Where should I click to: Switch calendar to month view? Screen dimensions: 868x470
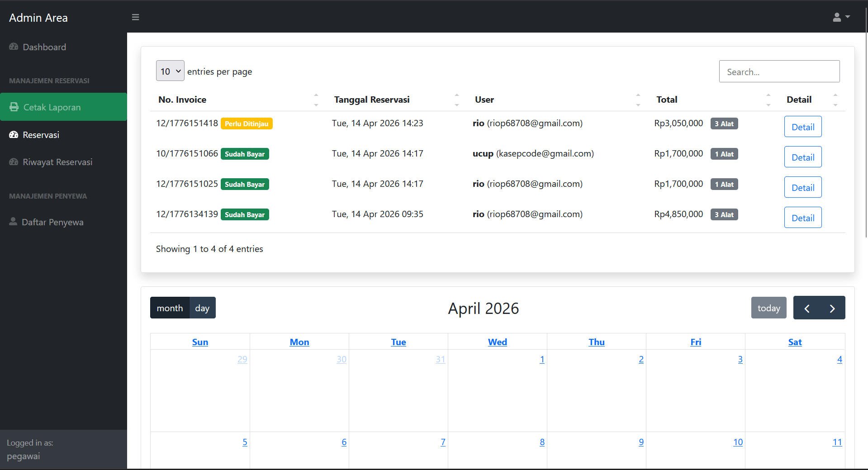pos(170,308)
